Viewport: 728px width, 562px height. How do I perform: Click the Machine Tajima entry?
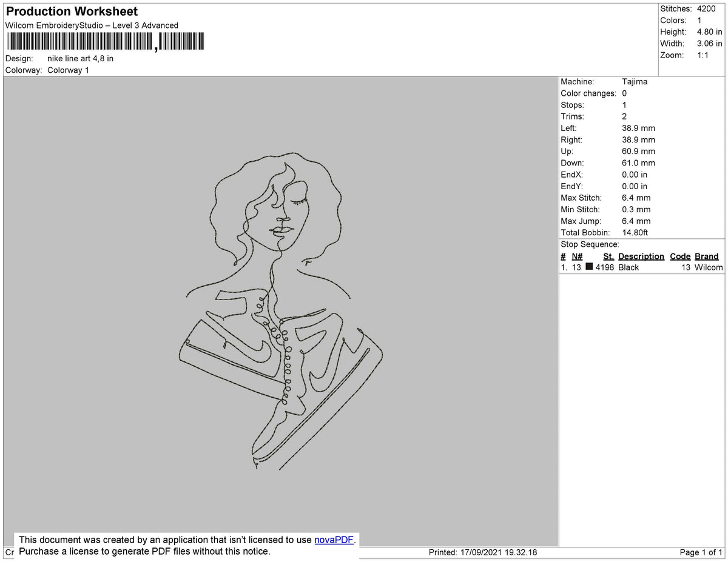point(635,82)
